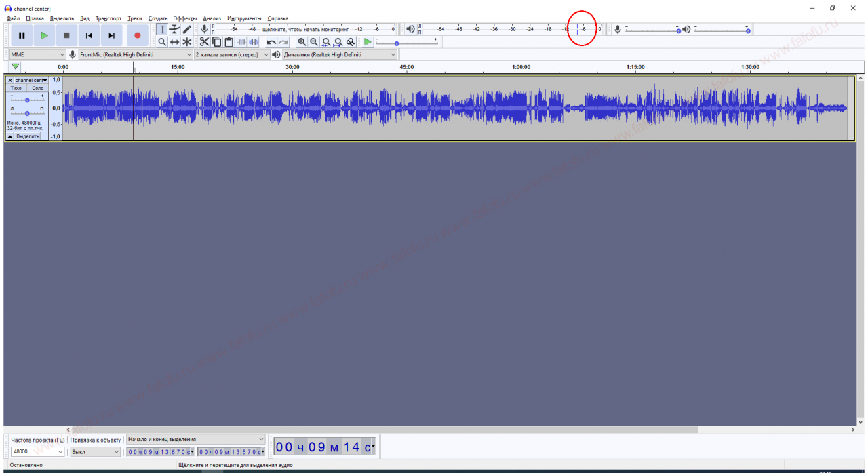The width and height of the screenshot is (868, 473).
Task: Open the audio position time format arrow
Action: click(373, 447)
